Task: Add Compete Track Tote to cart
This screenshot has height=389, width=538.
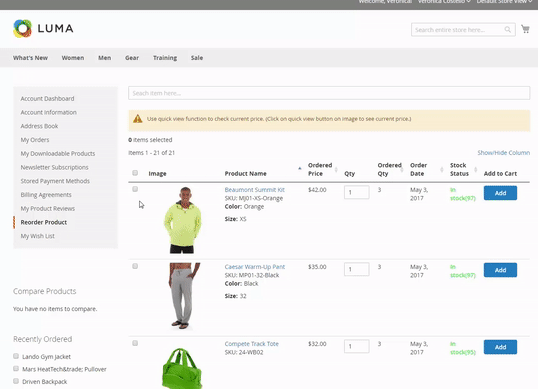Action: point(500,347)
